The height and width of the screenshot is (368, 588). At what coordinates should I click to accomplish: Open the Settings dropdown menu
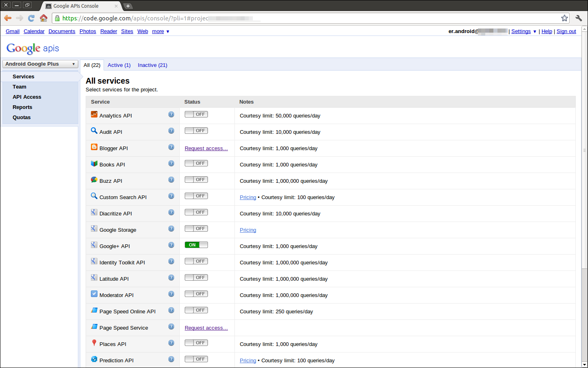point(521,31)
